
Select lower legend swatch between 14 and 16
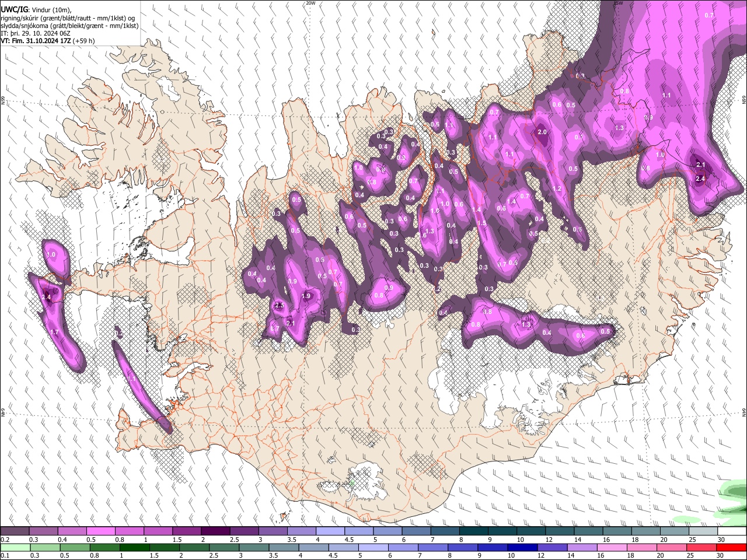click(x=582, y=548)
